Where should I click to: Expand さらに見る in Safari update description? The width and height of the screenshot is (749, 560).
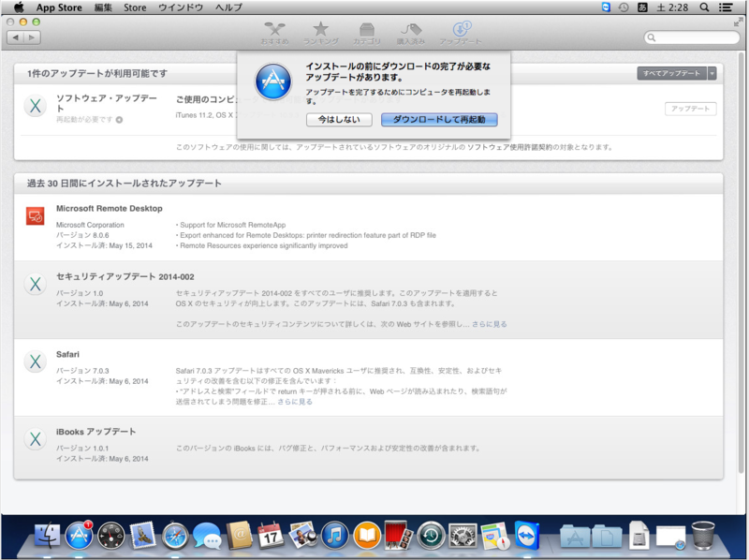(x=295, y=402)
